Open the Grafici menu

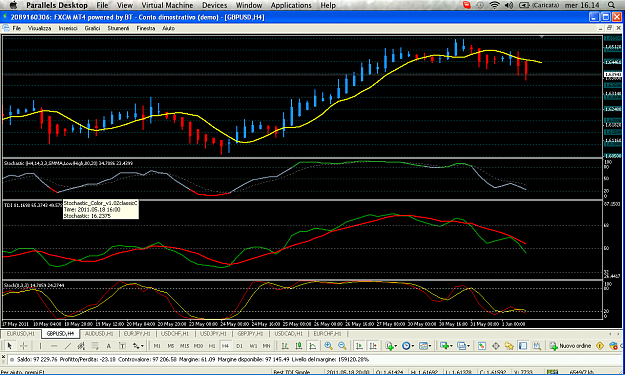[92, 28]
